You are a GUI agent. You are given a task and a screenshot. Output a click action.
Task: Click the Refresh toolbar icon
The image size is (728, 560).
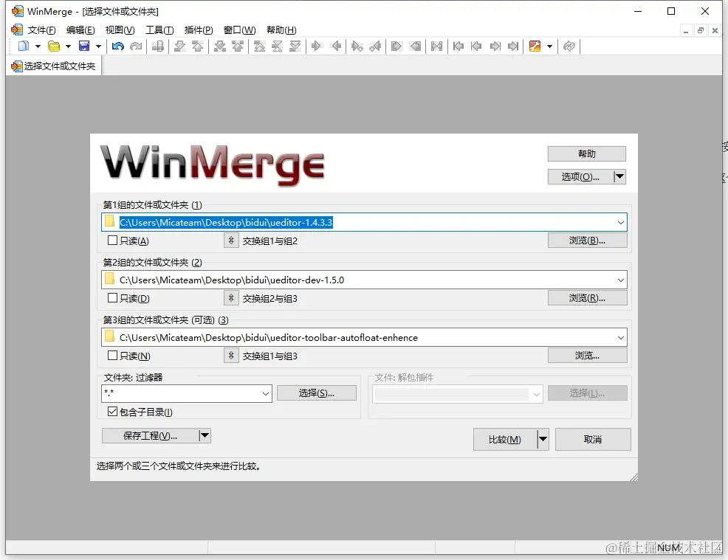[569, 46]
